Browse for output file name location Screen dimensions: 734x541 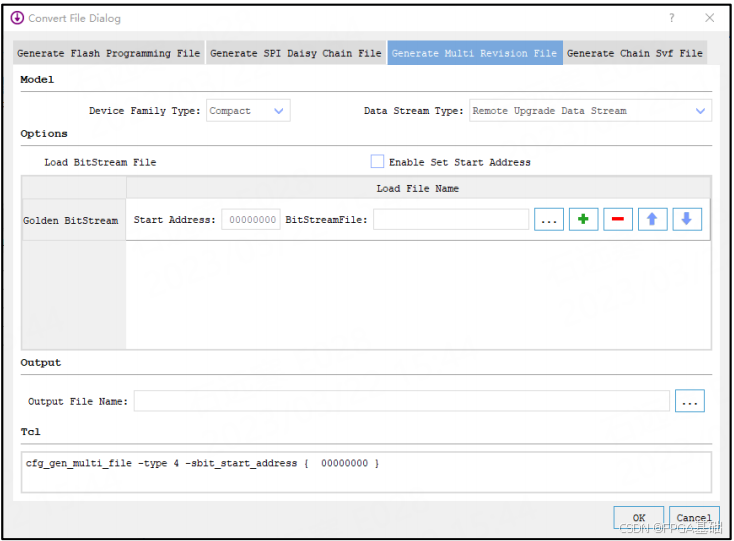[690, 401]
